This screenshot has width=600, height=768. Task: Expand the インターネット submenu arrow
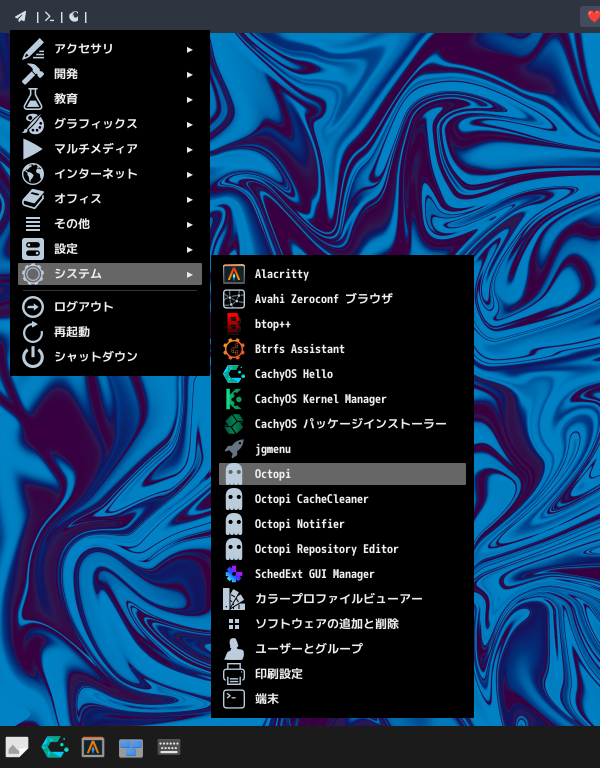click(190, 174)
